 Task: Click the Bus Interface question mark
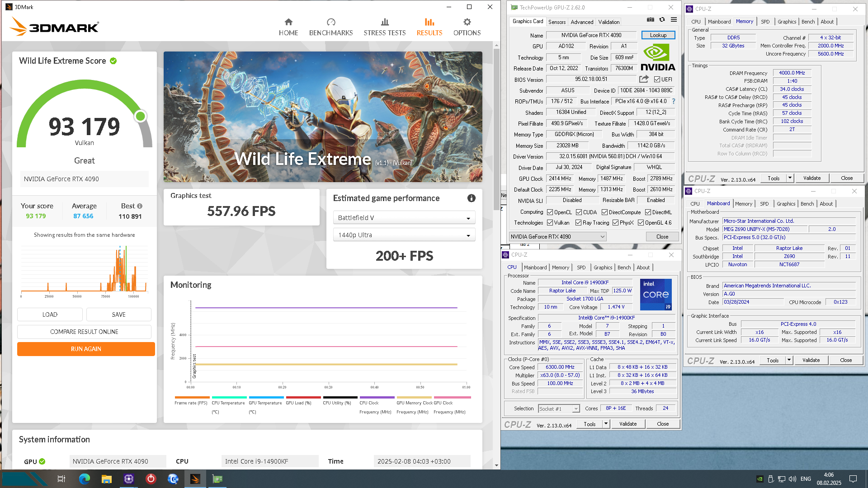674,101
